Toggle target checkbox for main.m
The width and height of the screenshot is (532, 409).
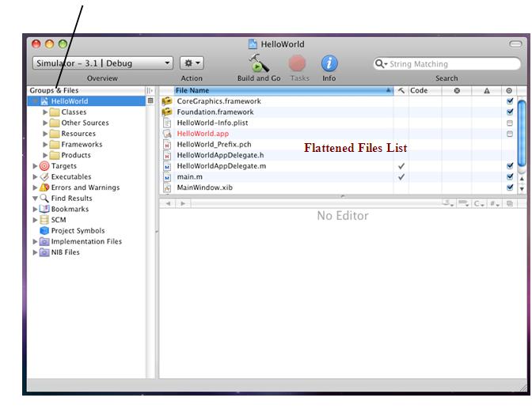(510, 176)
